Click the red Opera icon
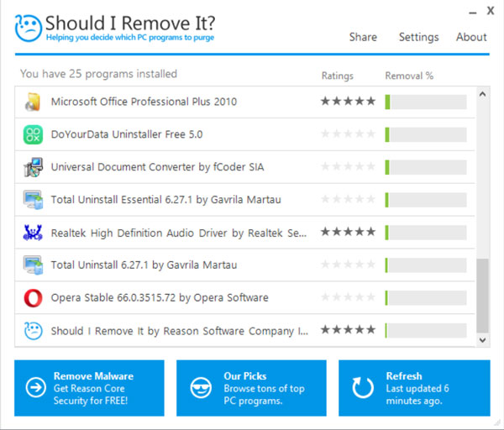 33,298
